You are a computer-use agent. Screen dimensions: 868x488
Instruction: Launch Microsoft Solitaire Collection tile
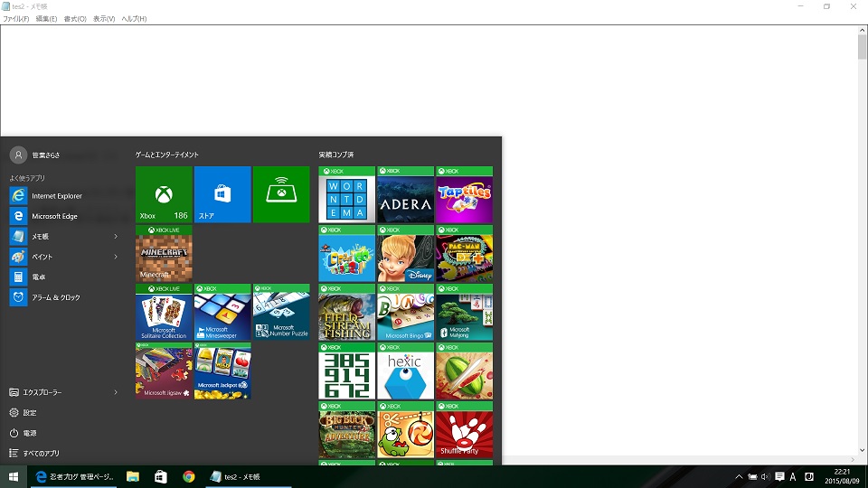[164, 312]
